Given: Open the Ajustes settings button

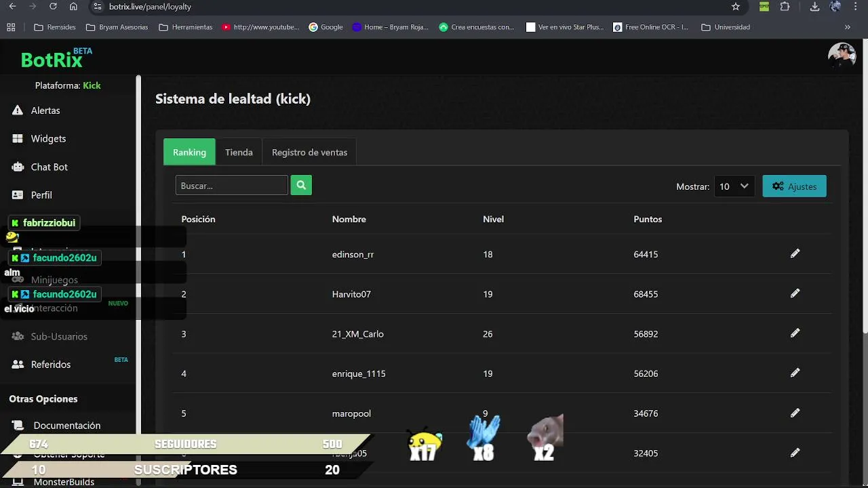Looking at the screenshot, I should (x=794, y=186).
